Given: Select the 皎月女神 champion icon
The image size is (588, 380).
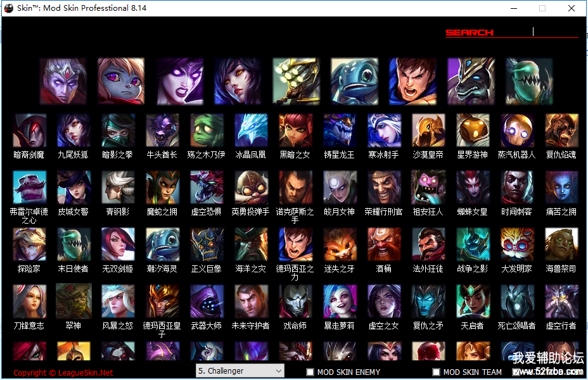Looking at the screenshot, I should click(x=340, y=187).
